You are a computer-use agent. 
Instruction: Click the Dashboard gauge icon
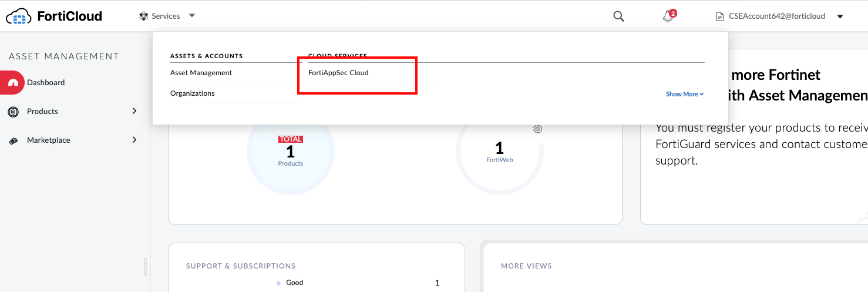click(14, 83)
